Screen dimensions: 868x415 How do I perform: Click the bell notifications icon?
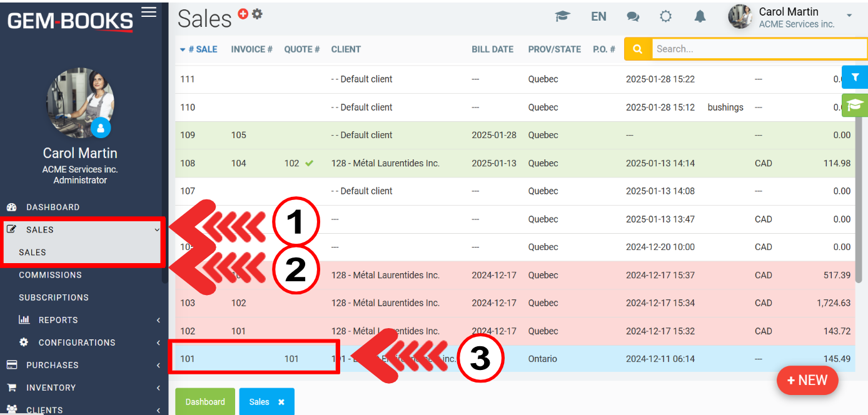coord(700,17)
